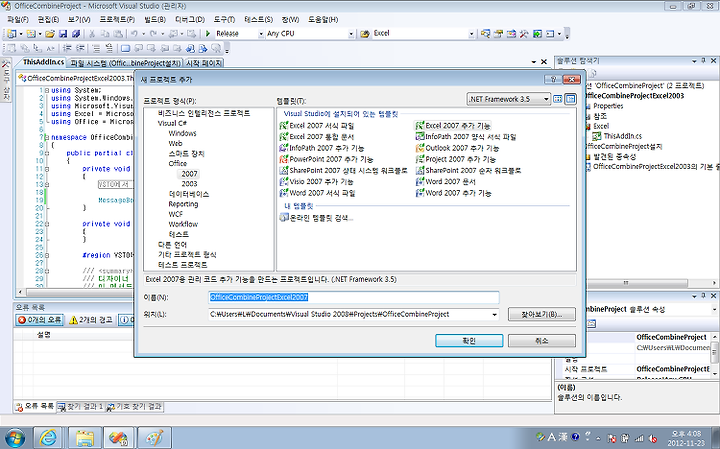Image resolution: width=720 pixels, height=449 pixels.
Task: Open the Solution Explorer toolbar icon
Action: click(485, 34)
